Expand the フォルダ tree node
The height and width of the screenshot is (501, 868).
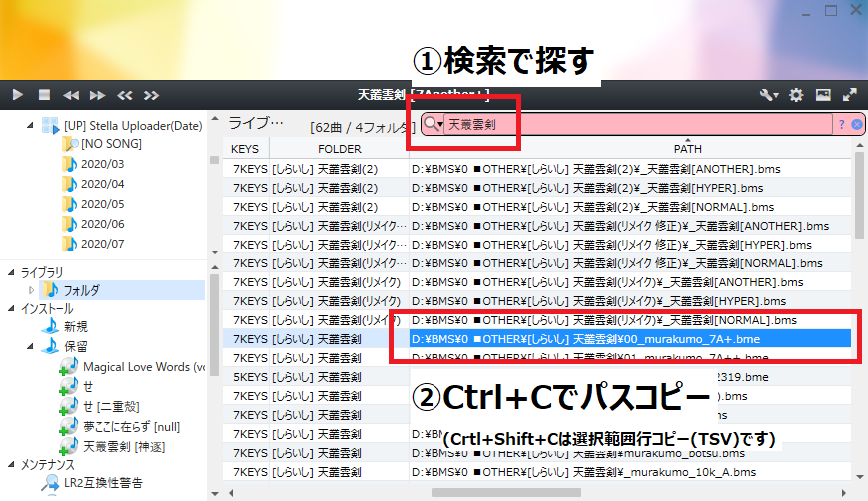[x=31, y=290]
